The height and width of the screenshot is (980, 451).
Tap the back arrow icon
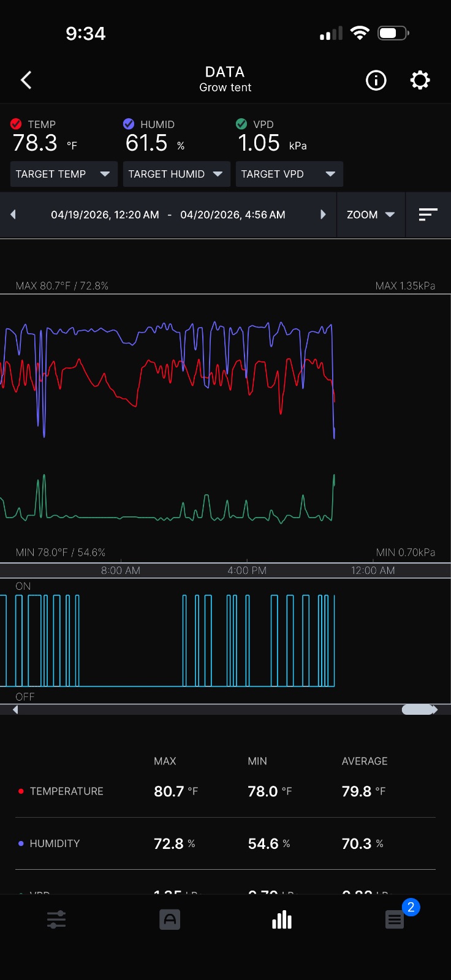click(x=26, y=80)
